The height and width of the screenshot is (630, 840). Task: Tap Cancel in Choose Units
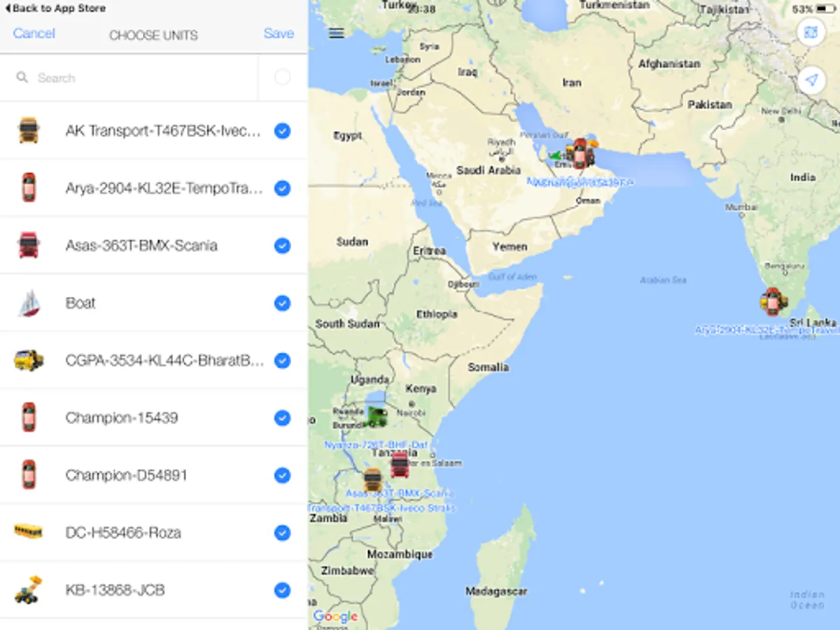click(34, 33)
